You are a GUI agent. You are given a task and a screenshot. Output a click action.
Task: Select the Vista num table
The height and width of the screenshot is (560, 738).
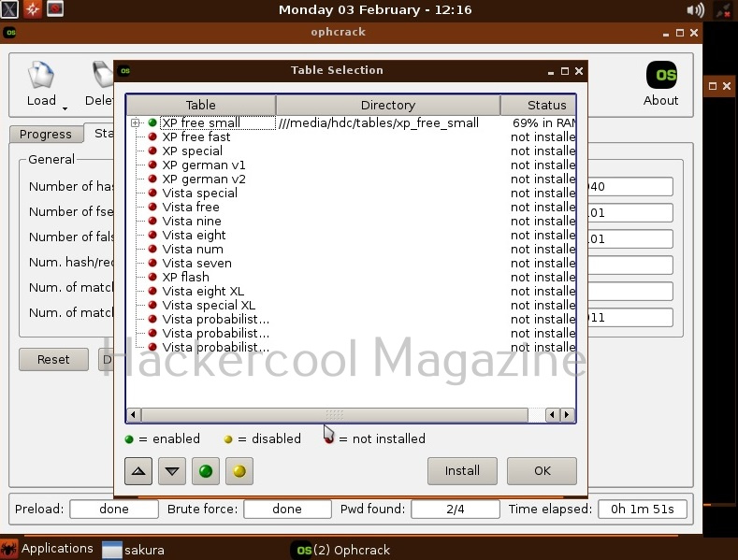point(193,250)
